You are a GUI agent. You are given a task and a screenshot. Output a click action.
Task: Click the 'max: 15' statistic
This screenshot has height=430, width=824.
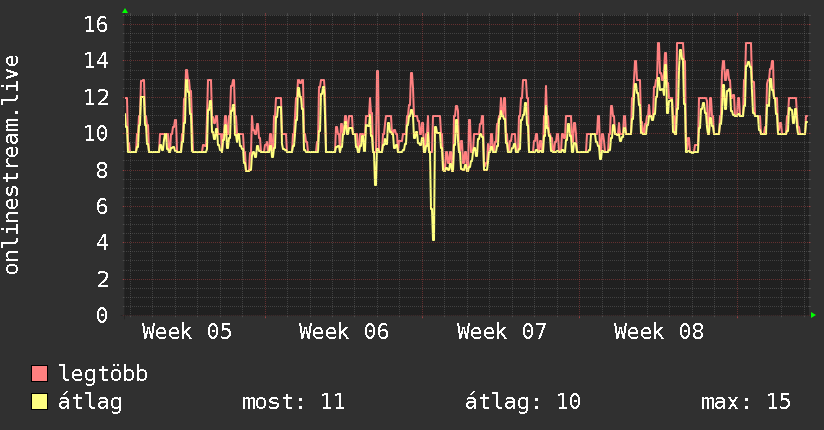click(746, 402)
